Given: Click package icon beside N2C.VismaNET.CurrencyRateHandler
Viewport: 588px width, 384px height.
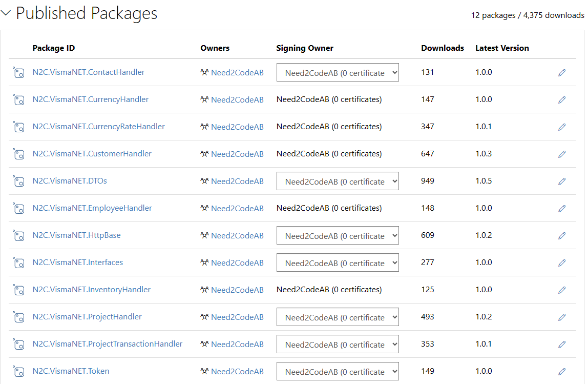Looking at the screenshot, I should (x=18, y=127).
